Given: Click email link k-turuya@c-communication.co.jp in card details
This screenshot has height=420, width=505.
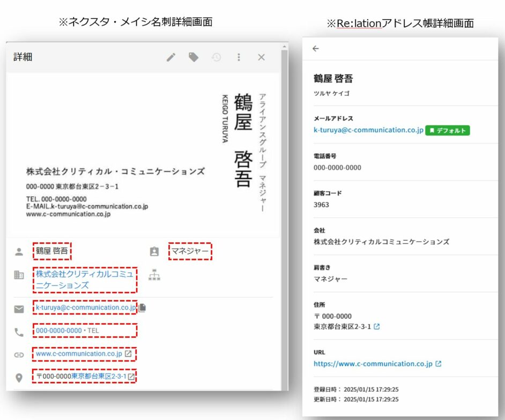Looking at the screenshot, I should [x=86, y=307].
